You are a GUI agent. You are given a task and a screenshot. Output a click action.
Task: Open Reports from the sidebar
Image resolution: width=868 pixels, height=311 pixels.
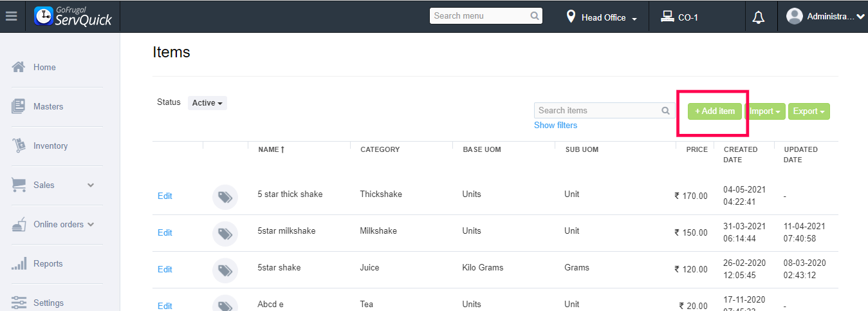pos(48,264)
